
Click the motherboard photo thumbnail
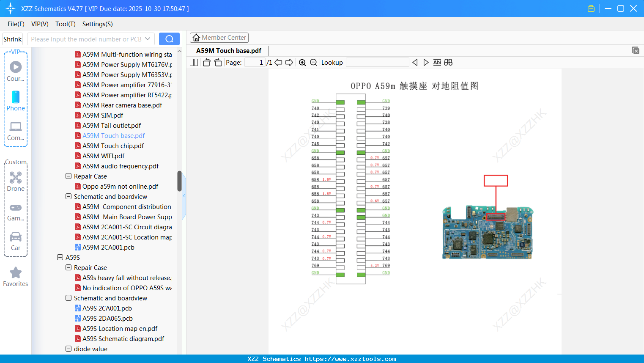tap(488, 232)
